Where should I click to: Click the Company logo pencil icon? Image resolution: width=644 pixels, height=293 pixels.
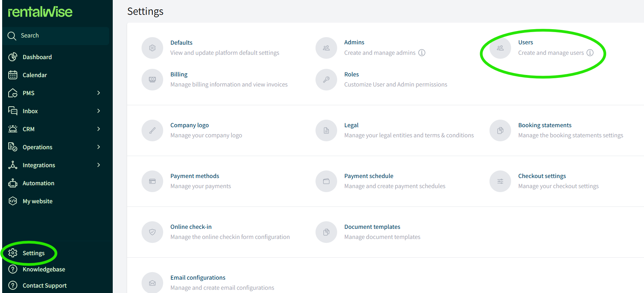pos(152,130)
